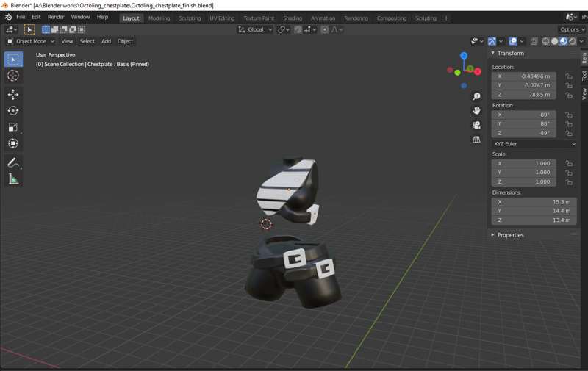Switch to UV Editing workspace tab

pyautogui.click(x=222, y=18)
